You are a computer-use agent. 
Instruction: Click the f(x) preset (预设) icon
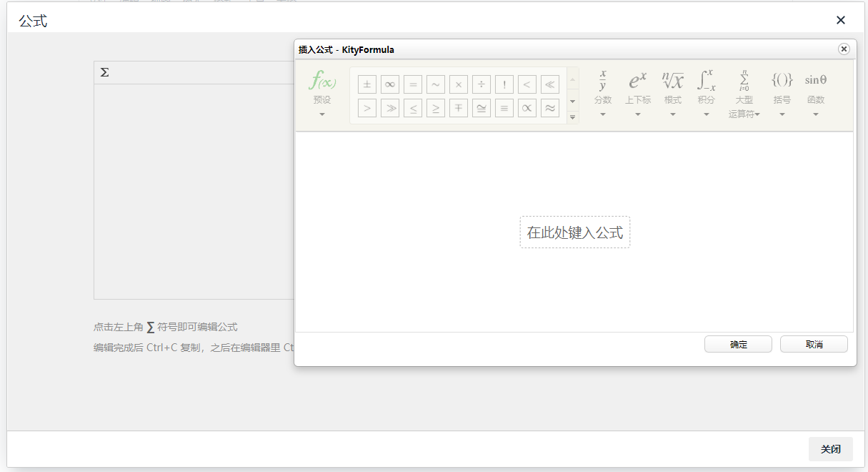tap(321, 80)
